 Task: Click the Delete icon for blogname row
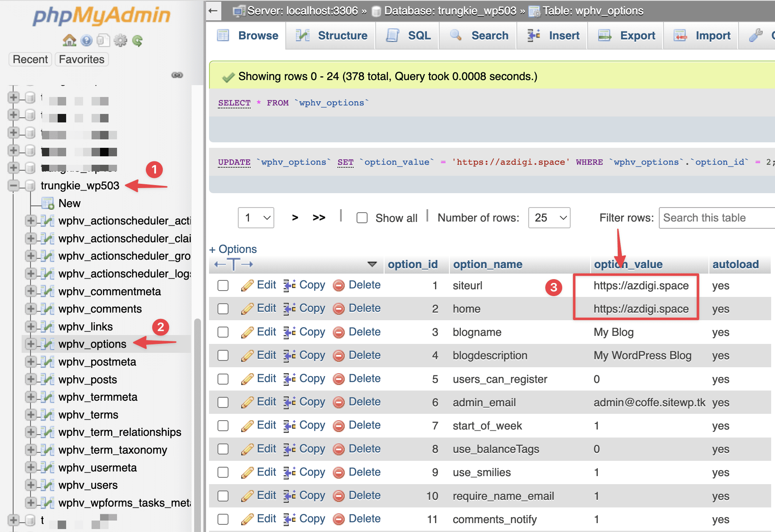point(338,332)
